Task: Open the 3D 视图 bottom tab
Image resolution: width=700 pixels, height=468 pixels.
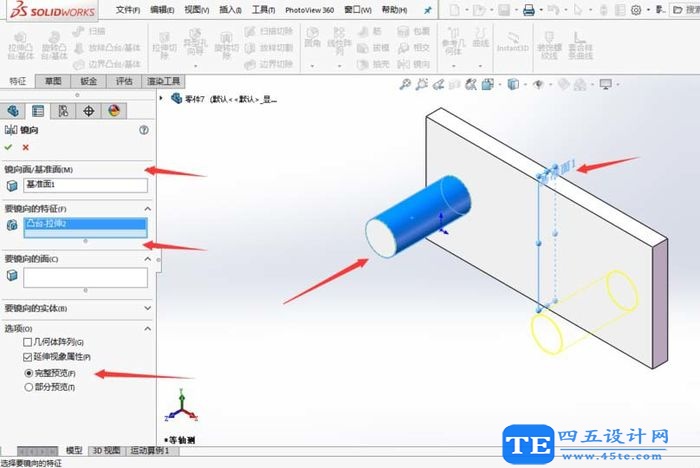Action: tap(106, 451)
